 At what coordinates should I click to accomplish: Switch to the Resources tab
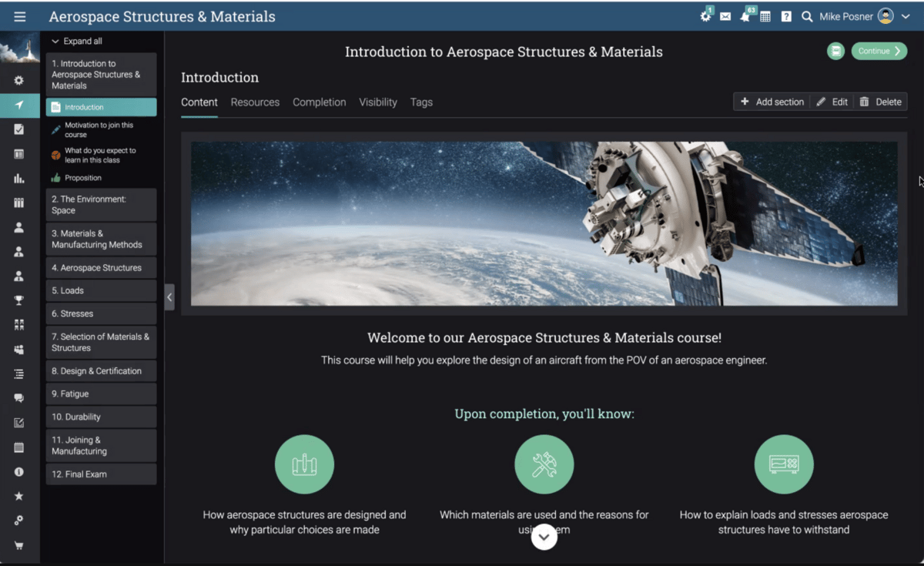[255, 102]
